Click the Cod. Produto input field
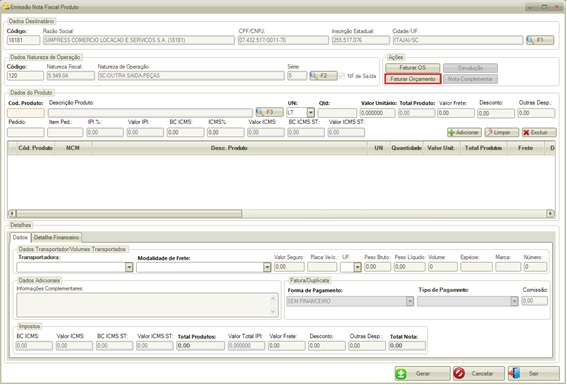This screenshot has height=385, width=567. pos(26,113)
